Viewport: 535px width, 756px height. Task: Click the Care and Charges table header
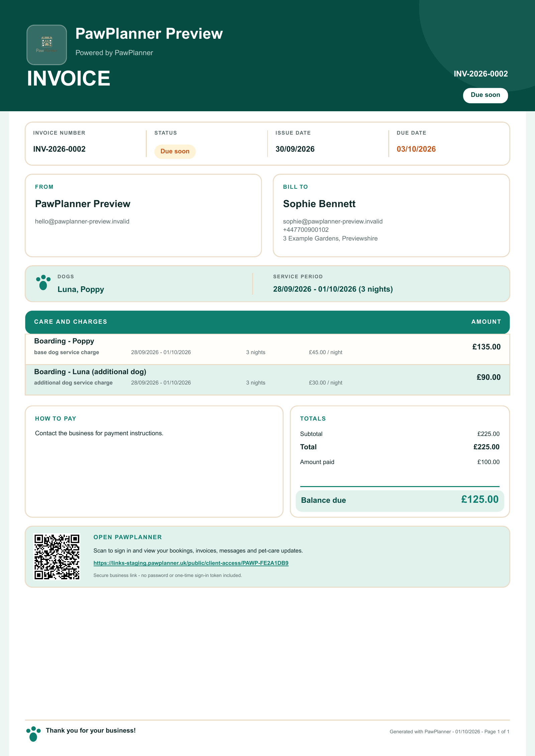(x=267, y=322)
